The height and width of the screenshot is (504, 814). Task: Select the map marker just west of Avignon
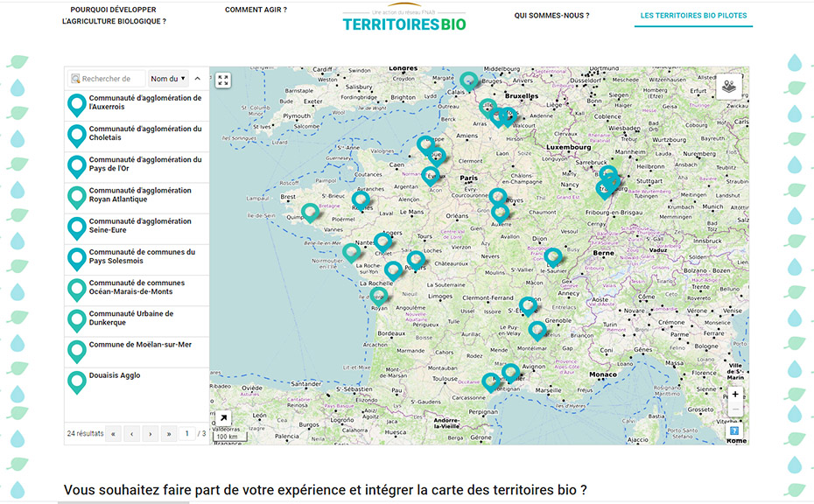pos(510,373)
